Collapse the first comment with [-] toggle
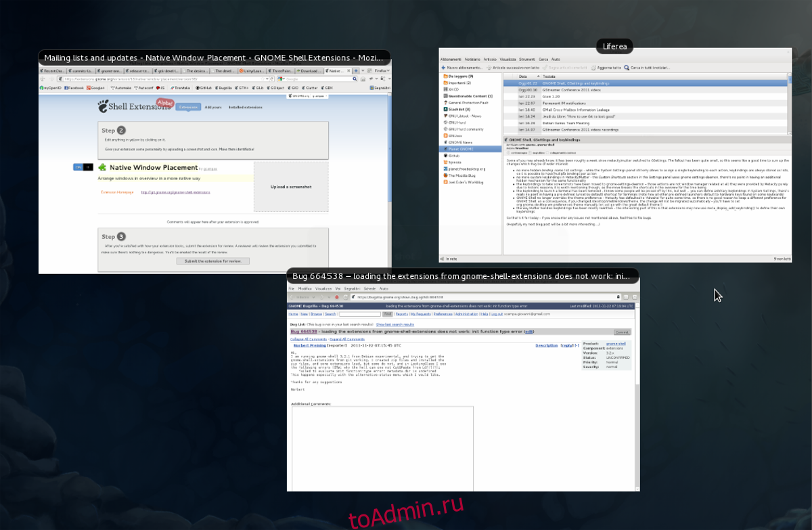 pyautogui.click(x=577, y=345)
